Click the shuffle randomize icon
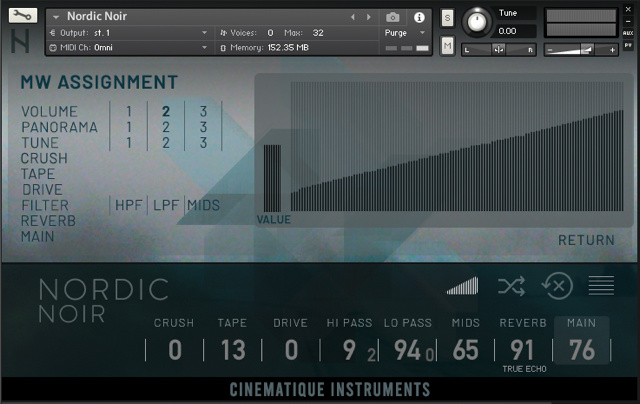This screenshot has height=404, width=640. coord(511,286)
